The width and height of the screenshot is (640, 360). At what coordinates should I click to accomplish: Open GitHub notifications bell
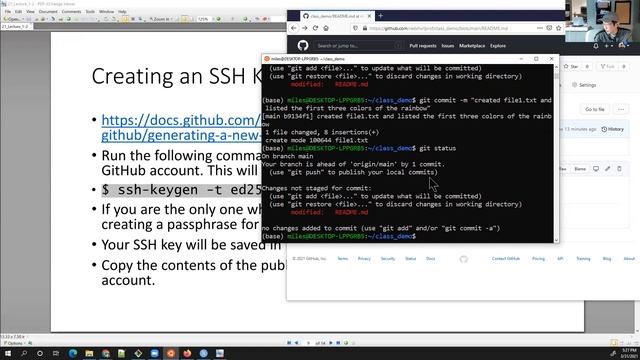pyautogui.click(x=596, y=46)
